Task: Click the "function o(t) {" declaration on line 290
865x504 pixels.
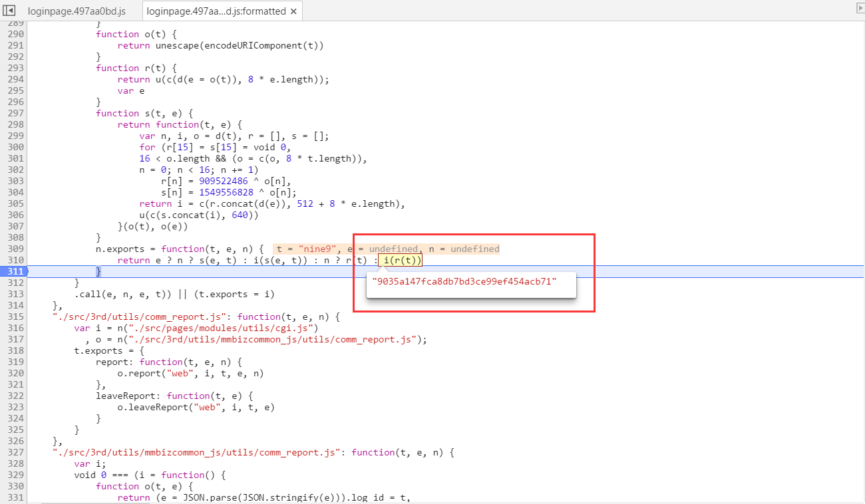Action: pyautogui.click(x=136, y=34)
